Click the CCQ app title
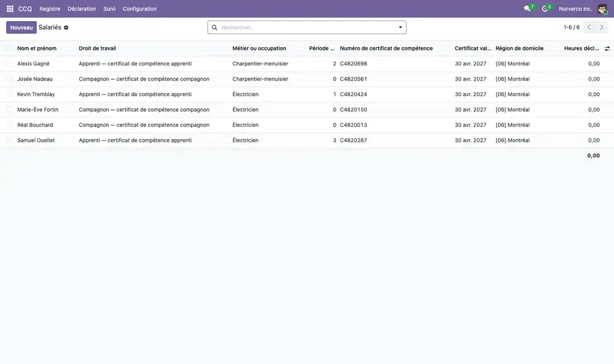This screenshot has width=614, height=364. coord(25,9)
